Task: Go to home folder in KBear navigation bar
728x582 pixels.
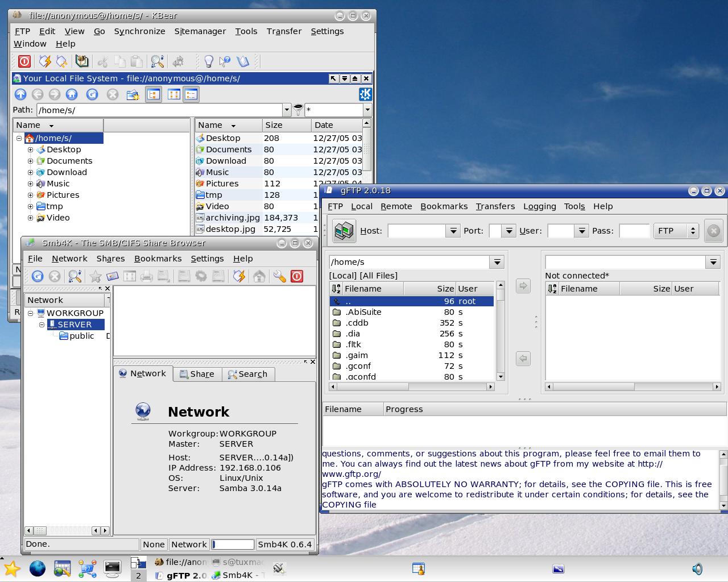Action: coord(72,94)
